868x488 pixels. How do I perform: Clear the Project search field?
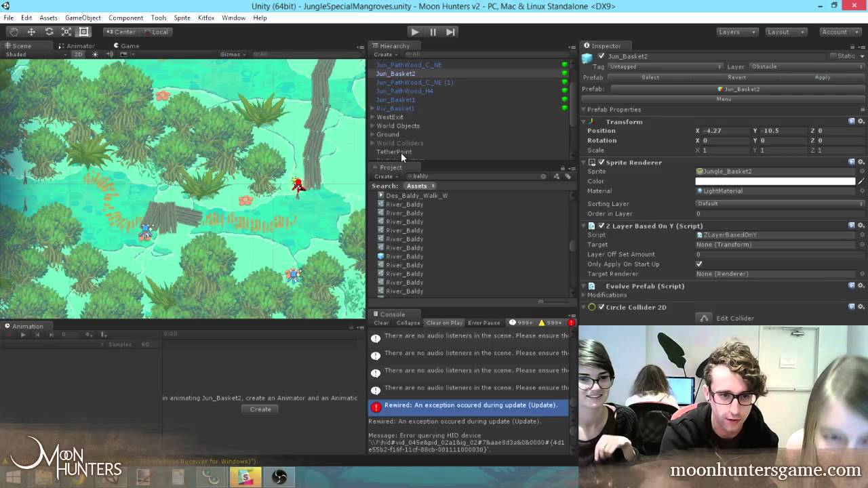pos(543,176)
